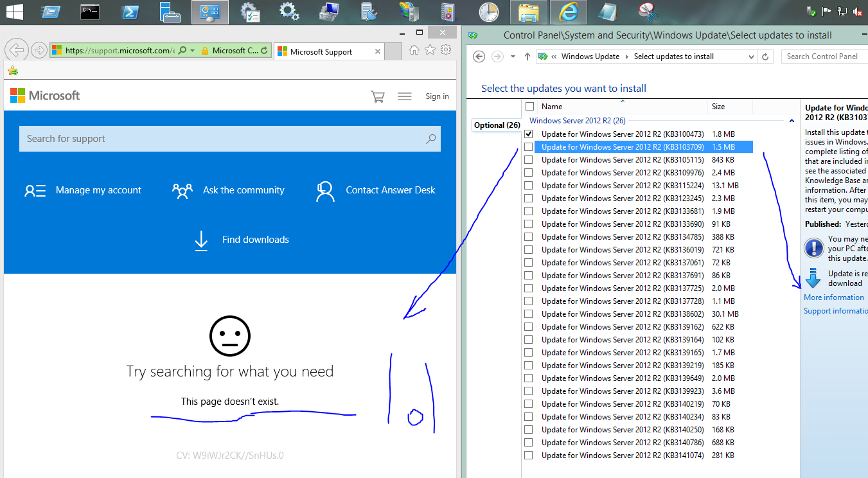
Task: Open File Explorer from the taskbar
Action: click(528, 12)
